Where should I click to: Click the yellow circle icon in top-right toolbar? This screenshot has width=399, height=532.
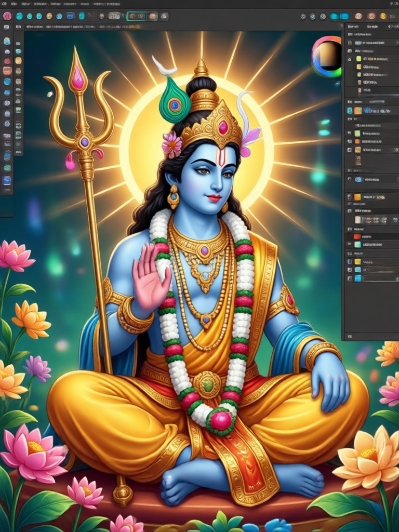(383, 16)
